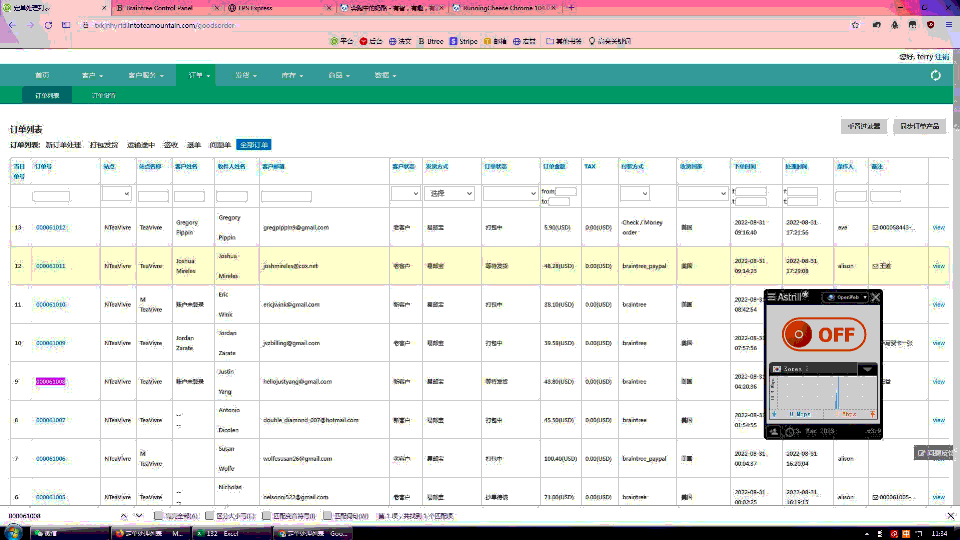This screenshot has width=960, height=540.
Task: Open the 首页 home menu item
Action: click(x=42, y=75)
